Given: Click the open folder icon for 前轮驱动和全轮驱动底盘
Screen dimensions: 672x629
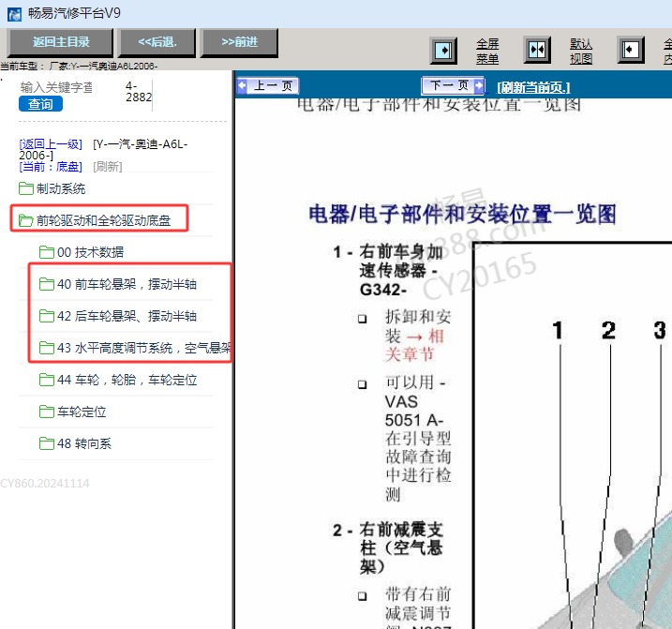Looking at the screenshot, I should 25,220.
